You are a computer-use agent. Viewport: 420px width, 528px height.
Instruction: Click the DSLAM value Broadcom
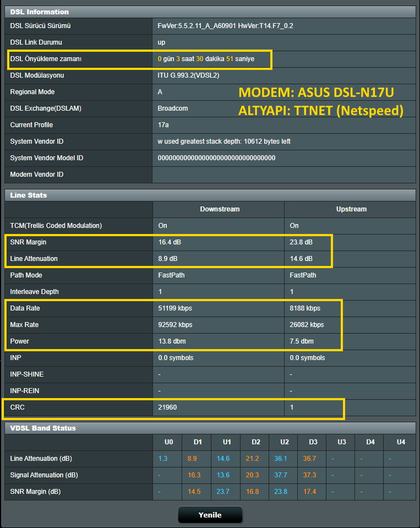point(173,108)
